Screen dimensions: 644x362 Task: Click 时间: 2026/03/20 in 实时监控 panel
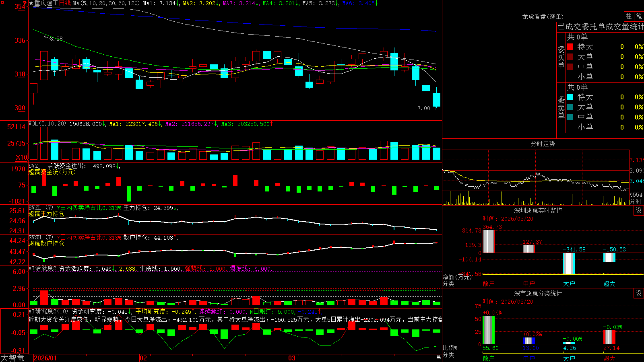coord(508,219)
